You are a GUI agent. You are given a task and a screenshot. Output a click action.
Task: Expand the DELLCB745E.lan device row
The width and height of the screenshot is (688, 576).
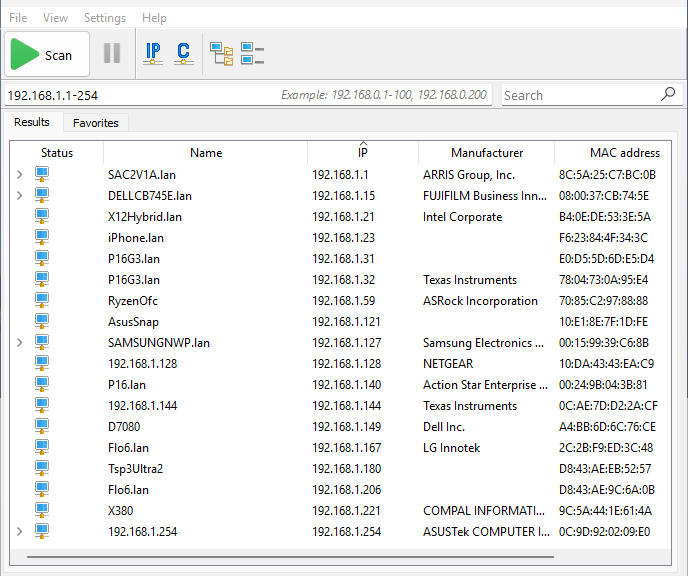point(20,196)
